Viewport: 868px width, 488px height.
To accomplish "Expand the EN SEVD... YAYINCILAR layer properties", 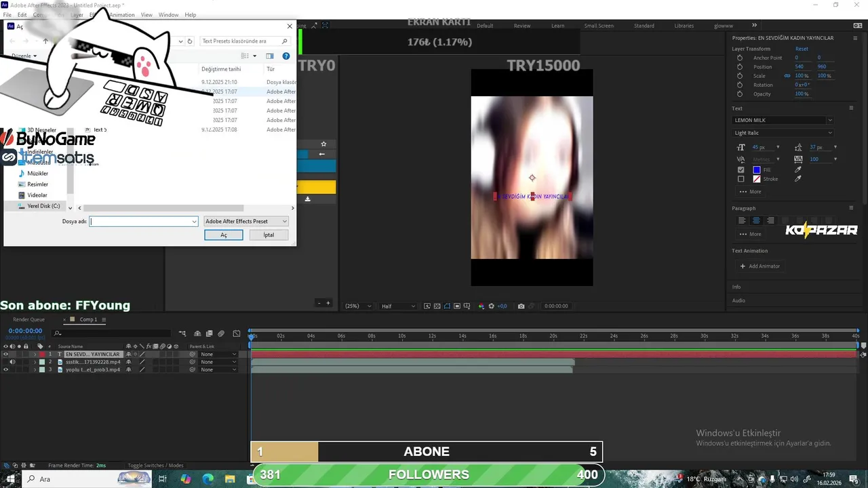I will 35,354.
